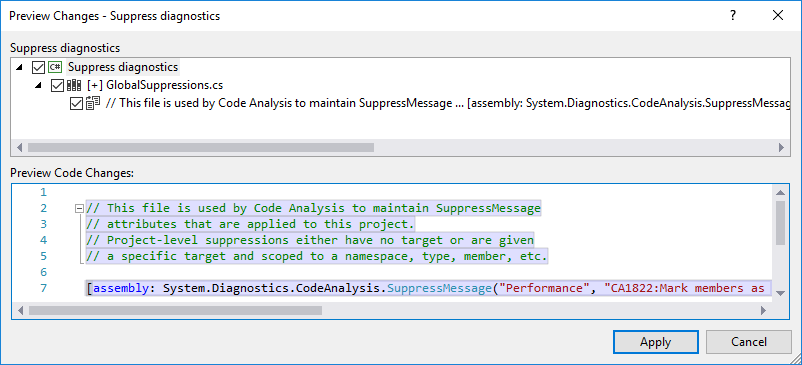Click the "Preview Code Changes:" label

tap(72, 173)
